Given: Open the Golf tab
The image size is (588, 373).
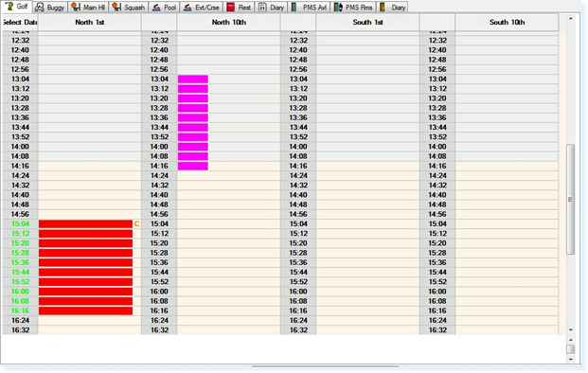Looking at the screenshot, I should [17, 7].
